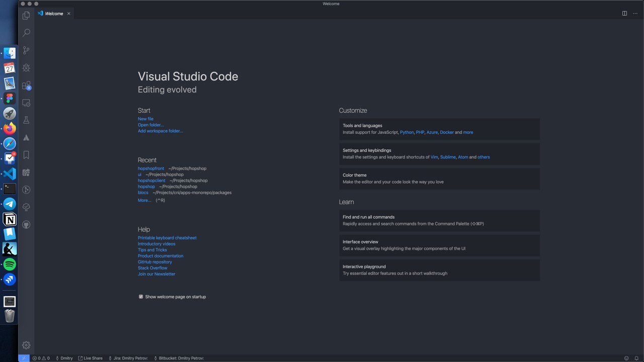Open the Explorer view in activity bar
This screenshot has height=362, width=644.
click(x=26, y=16)
